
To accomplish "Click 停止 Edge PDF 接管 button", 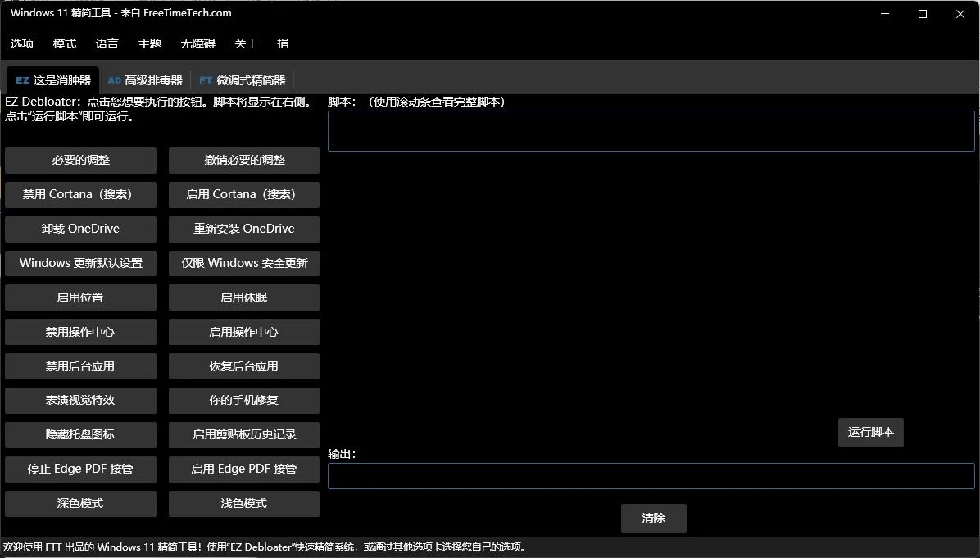I will tap(80, 470).
